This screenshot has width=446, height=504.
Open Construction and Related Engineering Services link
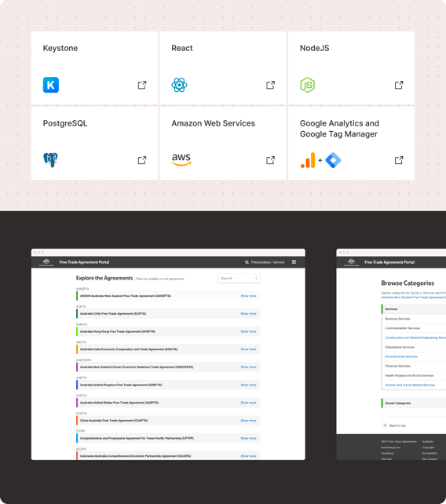click(x=415, y=338)
